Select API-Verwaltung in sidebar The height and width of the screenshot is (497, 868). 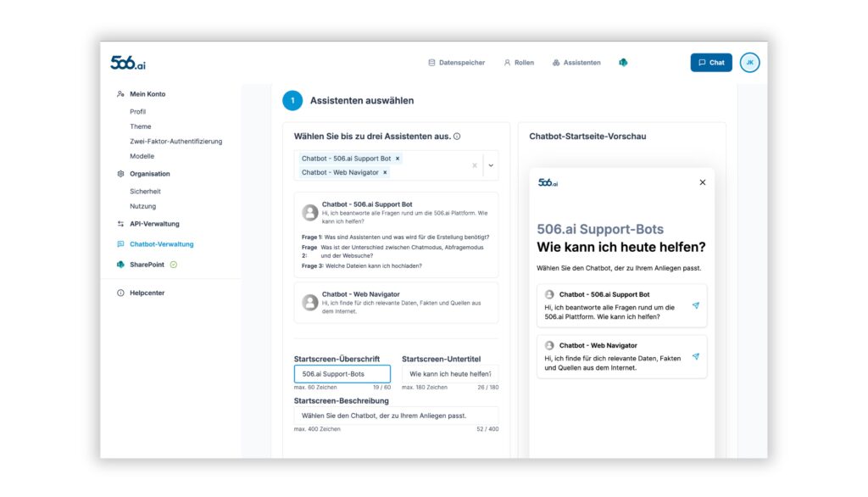tap(154, 224)
